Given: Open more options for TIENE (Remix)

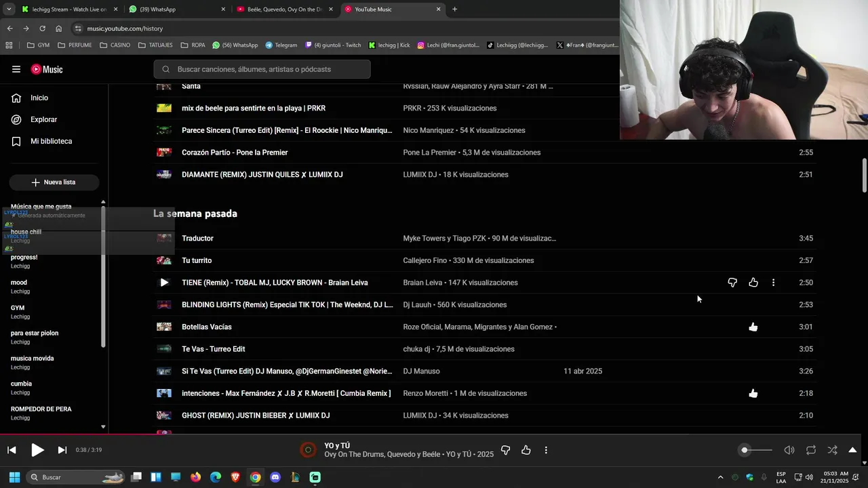Looking at the screenshot, I should 773,283.
